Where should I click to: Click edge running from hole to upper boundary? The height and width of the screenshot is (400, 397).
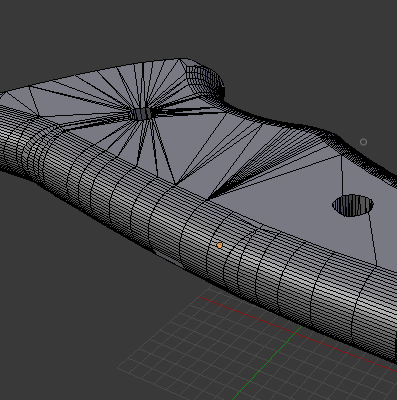click(342, 175)
